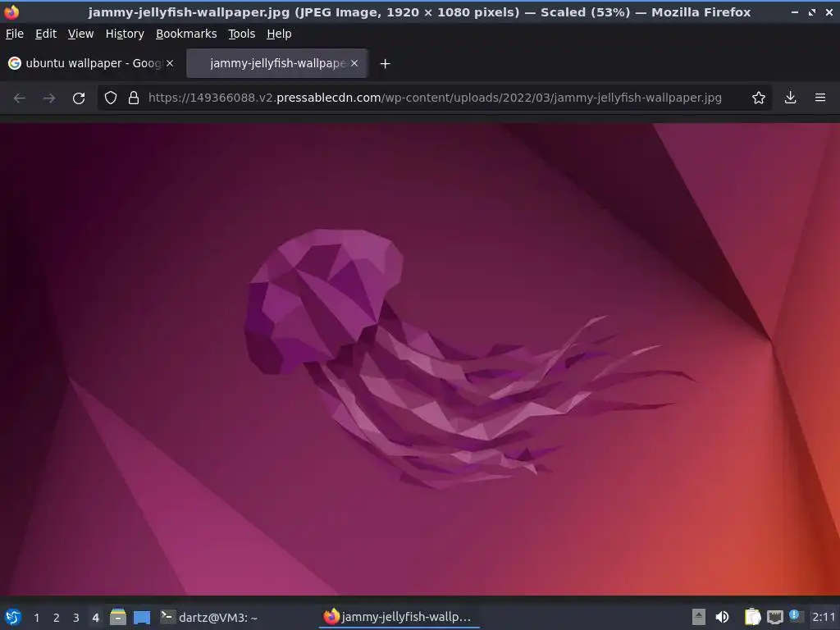Switch to workspace 3
The width and height of the screenshot is (840, 630).
[x=75, y=618]
